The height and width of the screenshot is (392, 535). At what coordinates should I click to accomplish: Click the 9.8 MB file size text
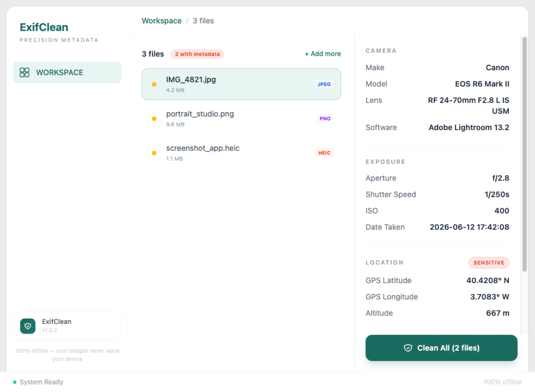pos(175,124)
